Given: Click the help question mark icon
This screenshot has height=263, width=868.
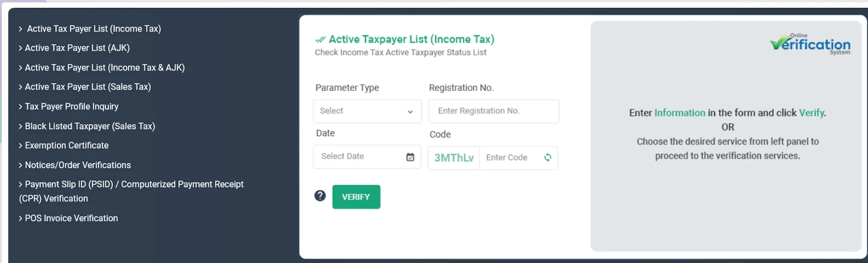Looking at the screenshot, I should [320, 195].
